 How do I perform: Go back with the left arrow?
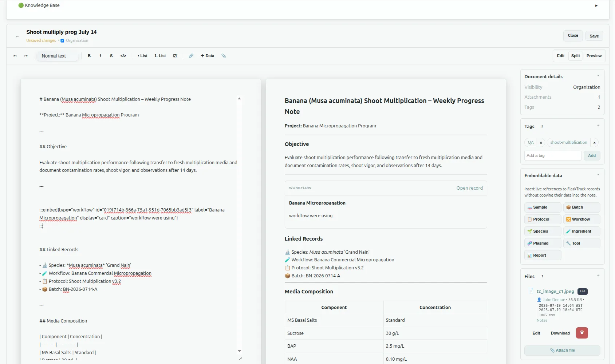click(x=17, y=36)
